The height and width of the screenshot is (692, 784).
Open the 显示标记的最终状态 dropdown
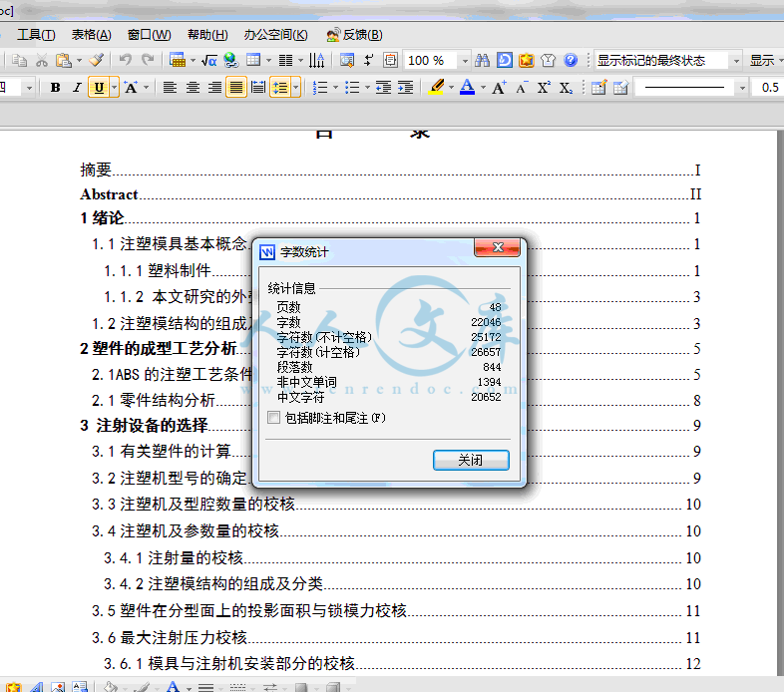coord(736,61)
